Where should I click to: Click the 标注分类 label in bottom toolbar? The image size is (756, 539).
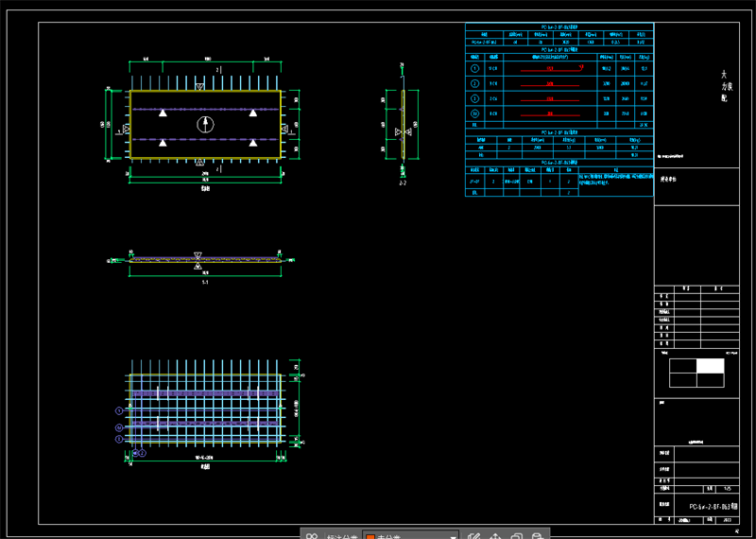coord(342,536)
